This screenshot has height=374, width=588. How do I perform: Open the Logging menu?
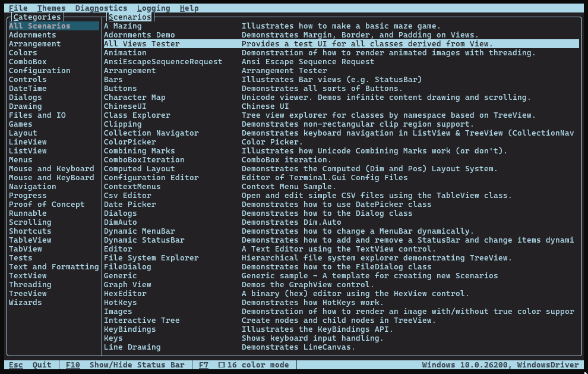(153, 8)
